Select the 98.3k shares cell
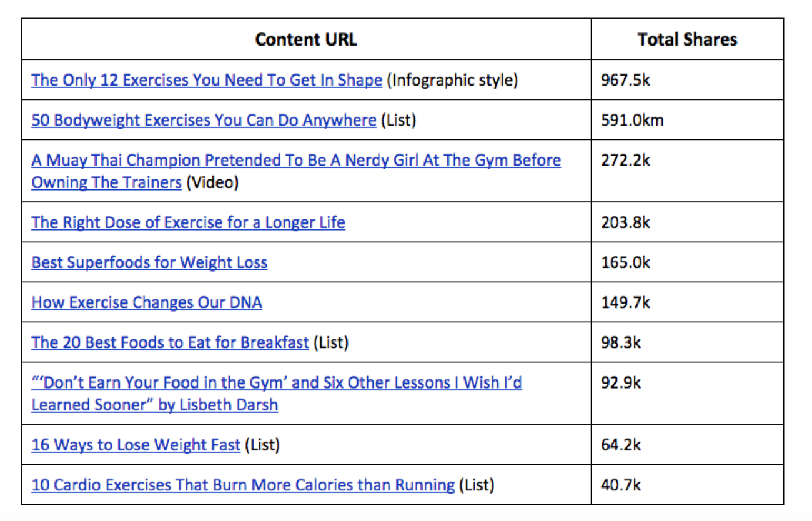Screen dimensions: 812x521 click(687, 342)
